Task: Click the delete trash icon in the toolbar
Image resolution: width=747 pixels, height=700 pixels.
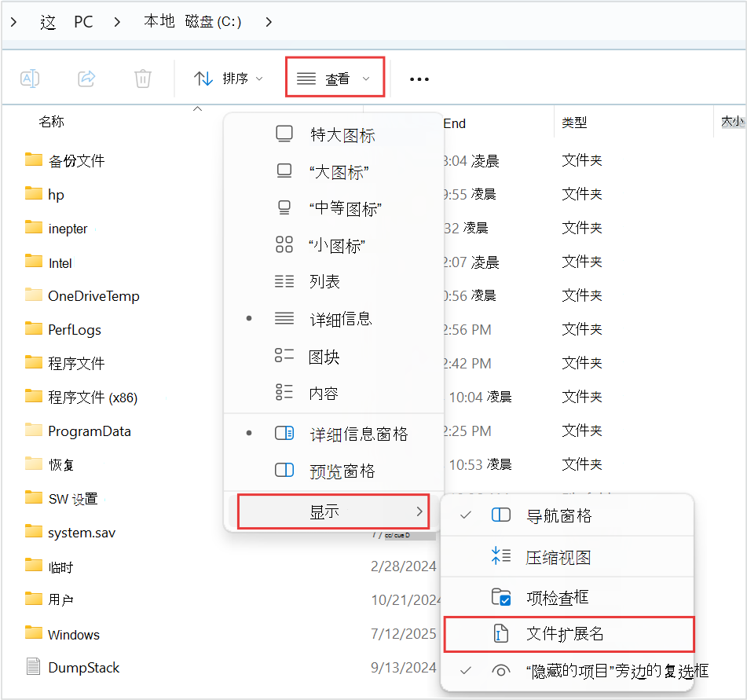Action: pos(141,78)
